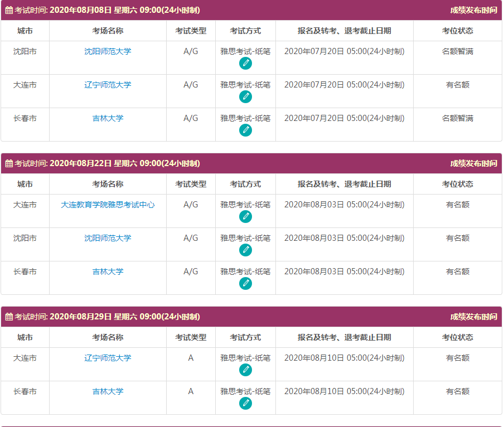Click calendar icon beside 2020年08月22日 exam header
The width and height of the screenshot is (504, 427).
point(9,163)
